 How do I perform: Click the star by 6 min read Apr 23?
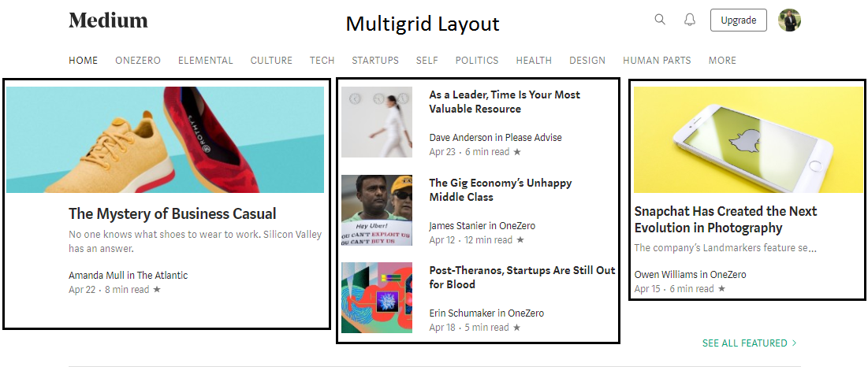[517, 151]
